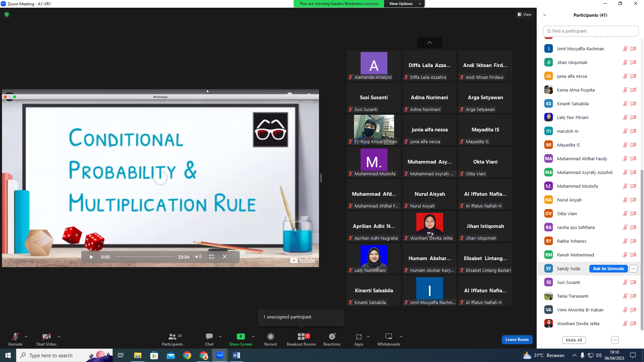Show previous page of gallery thumbnails

429,43
